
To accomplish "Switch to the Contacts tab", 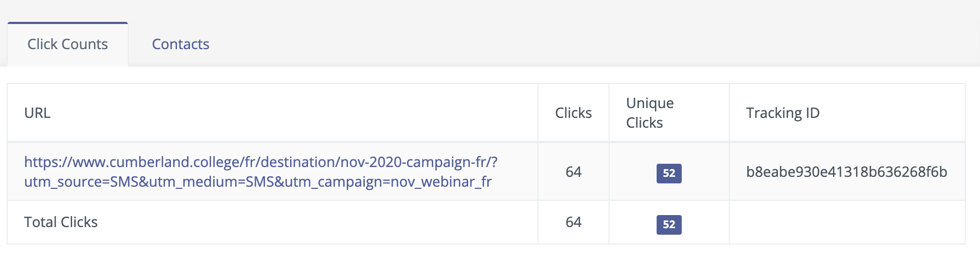I will coord(180,44).
